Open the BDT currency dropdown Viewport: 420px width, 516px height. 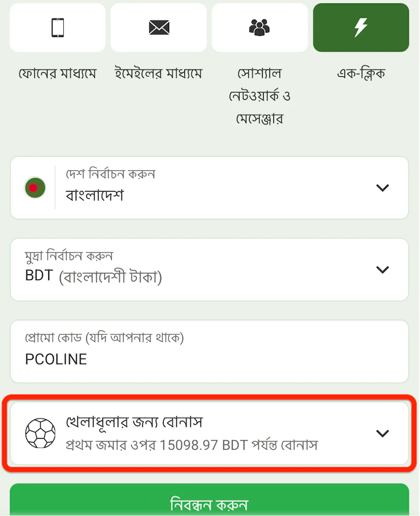[x=209, y=269]
